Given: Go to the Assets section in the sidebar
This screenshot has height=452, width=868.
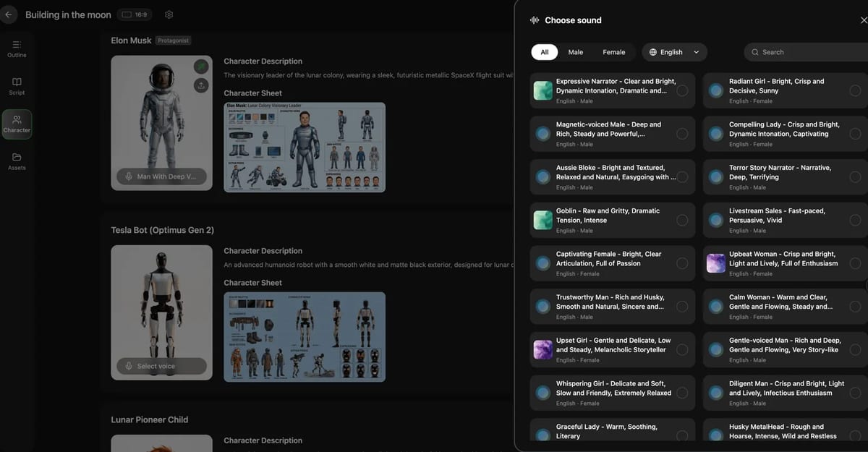Looking at the screenshot, I should [17, 162].
